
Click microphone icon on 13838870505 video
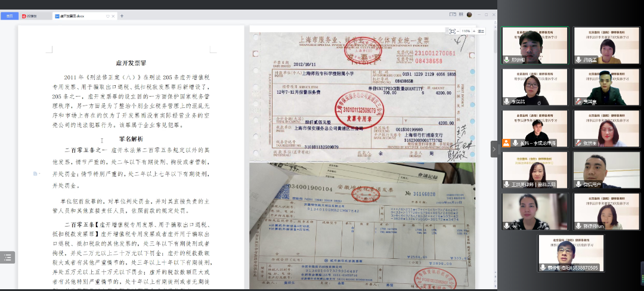pos(543,267)
